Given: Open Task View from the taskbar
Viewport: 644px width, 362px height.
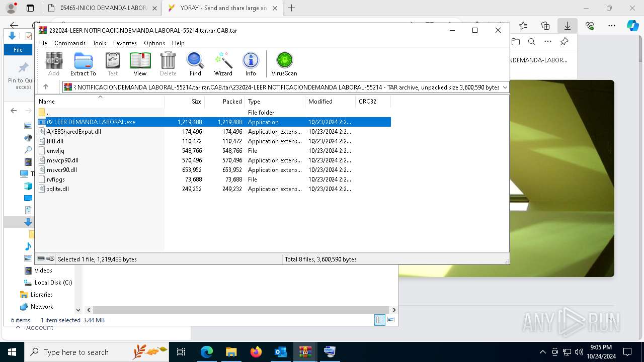Looking at the screenshot, I should (x=181, y=352).
